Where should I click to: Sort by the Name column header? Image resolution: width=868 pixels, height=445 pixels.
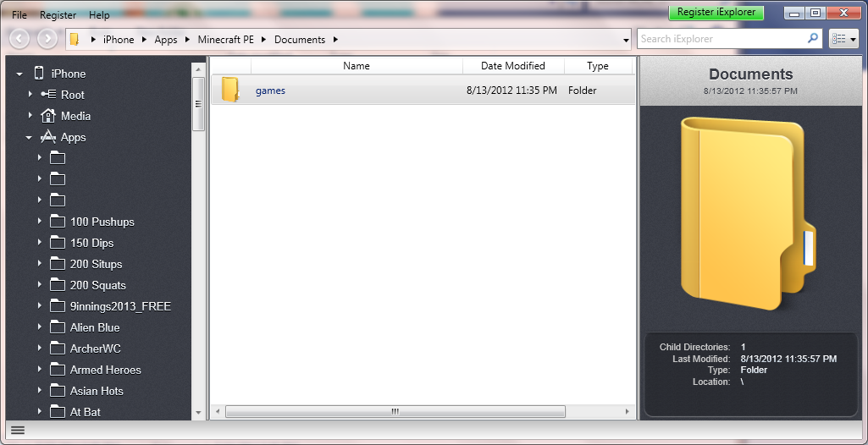pyautogui.click(x=357, y=66)
